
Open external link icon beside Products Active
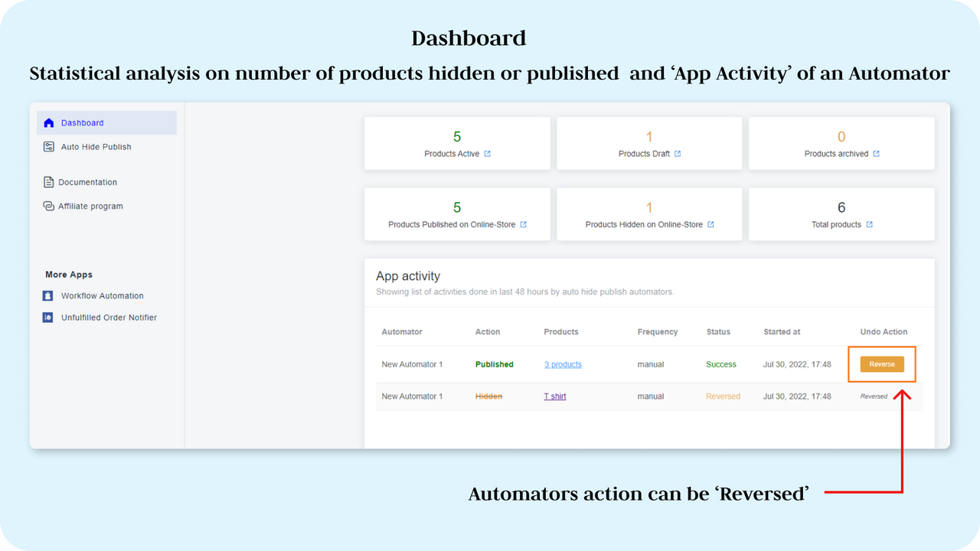click(x=488, y=154)
